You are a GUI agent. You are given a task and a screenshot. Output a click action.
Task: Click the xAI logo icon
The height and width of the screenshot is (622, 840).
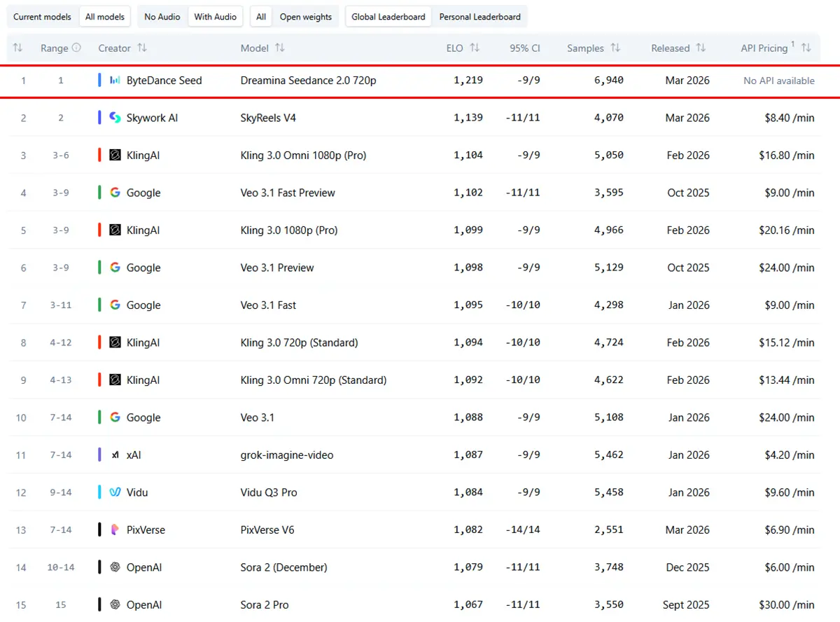click(115, 455)
